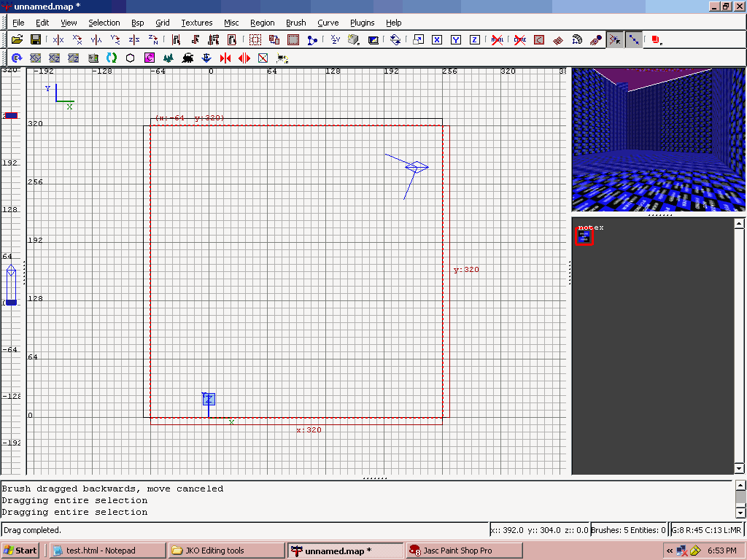Open the Curve menu
The width and height of the screenshot is (747, 560).
tap(328, 23)
